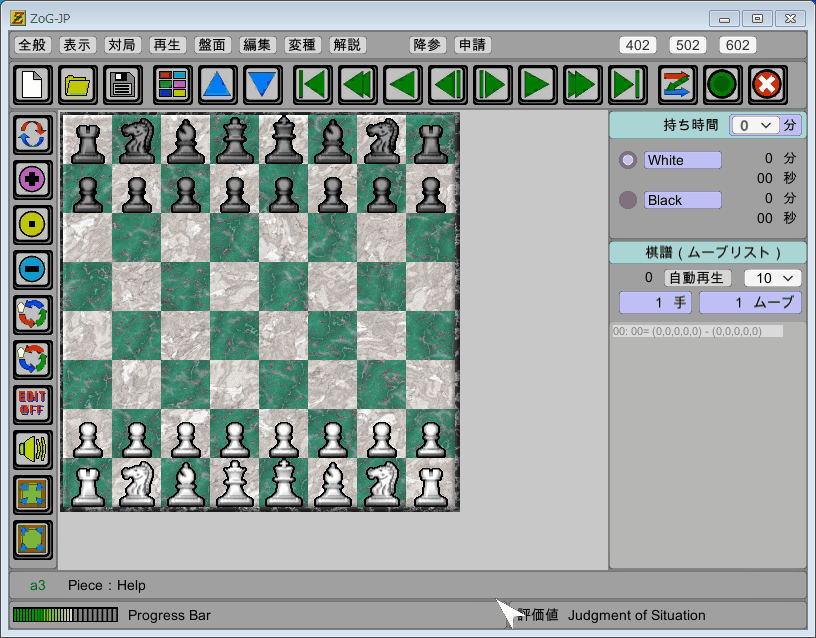Open the 盤面 menu

coord(212,45)
